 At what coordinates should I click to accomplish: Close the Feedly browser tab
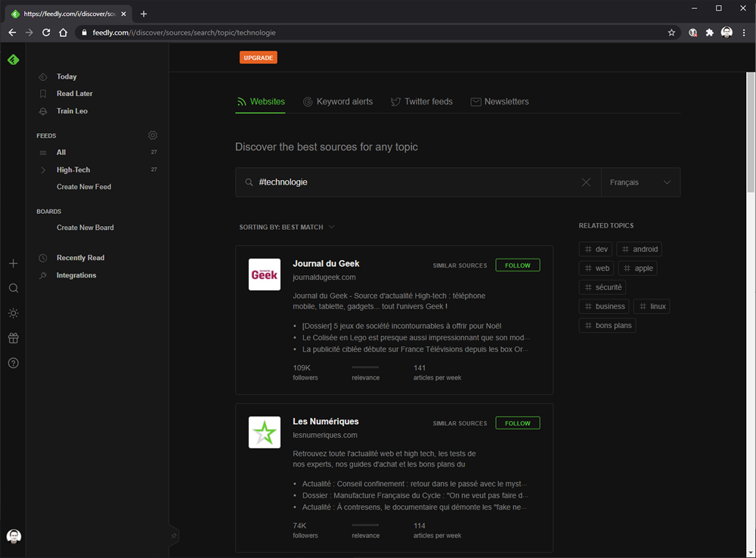click(123, 14)
